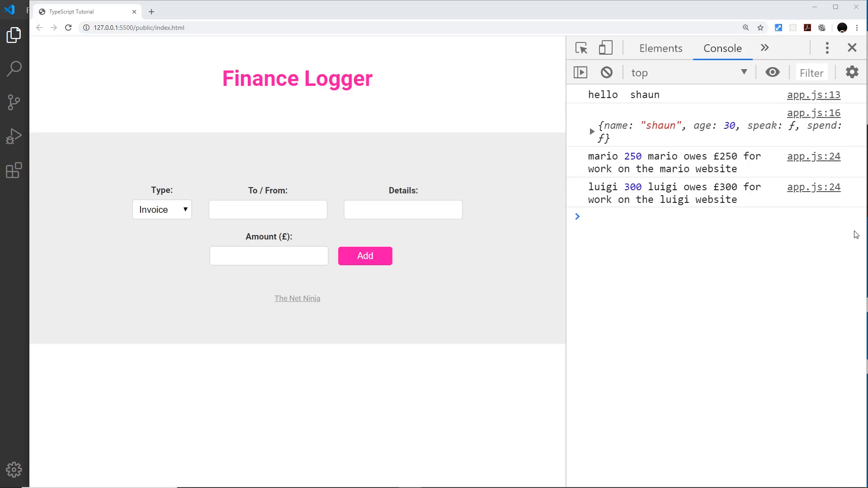Switch to Console tab
This screenshot has width=868, height=488.
click(722, 48)
